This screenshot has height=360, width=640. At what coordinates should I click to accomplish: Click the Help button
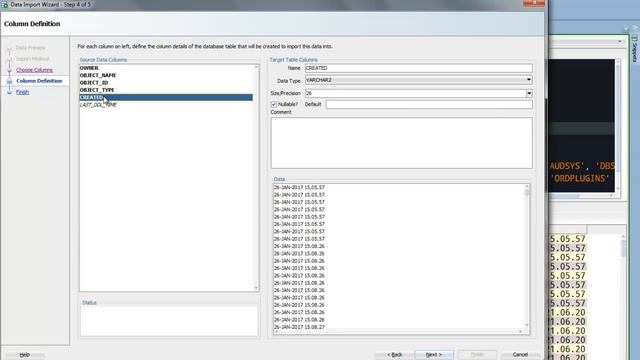(24, 355)
